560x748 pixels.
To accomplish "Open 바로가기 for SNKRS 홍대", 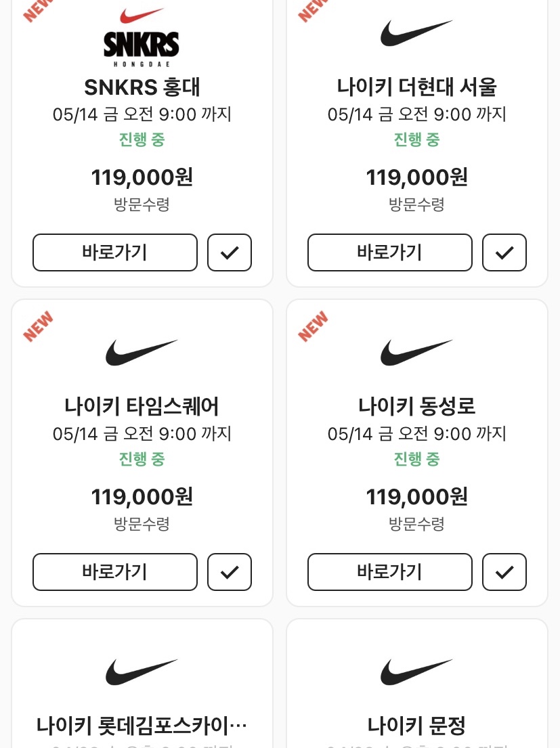I will 115,252.
